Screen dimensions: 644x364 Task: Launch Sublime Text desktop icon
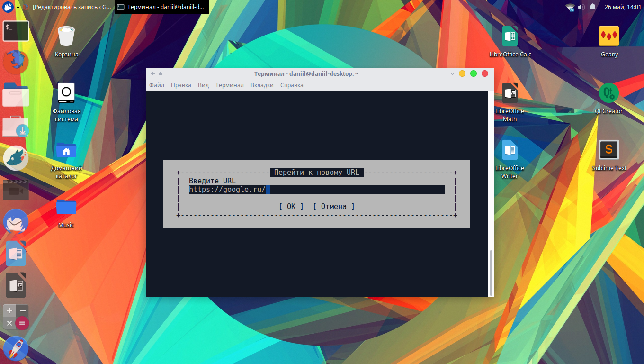609,155
